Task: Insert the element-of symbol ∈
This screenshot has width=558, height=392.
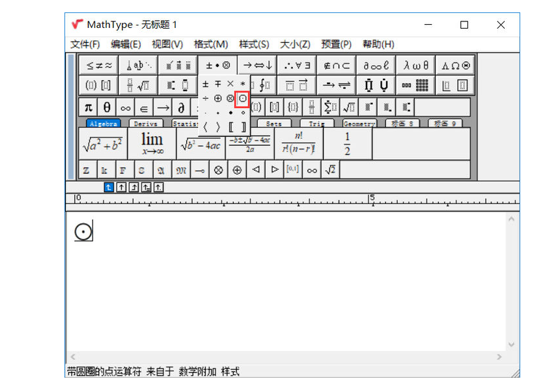Action: click(x=144, y=107)
